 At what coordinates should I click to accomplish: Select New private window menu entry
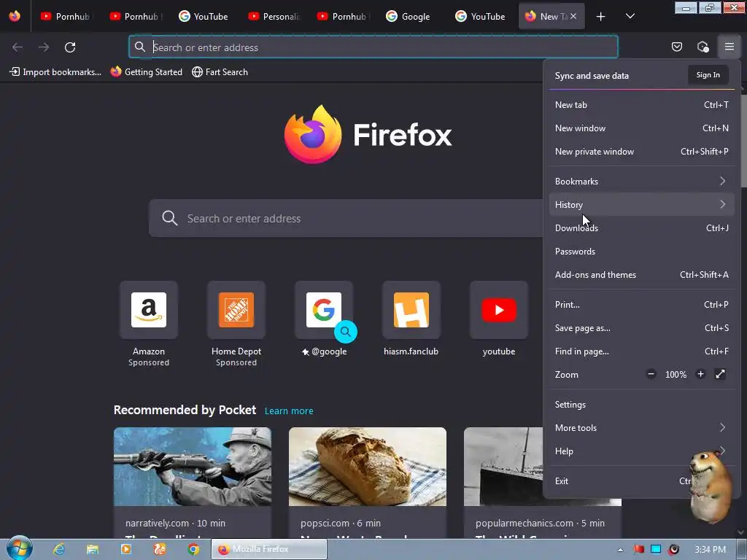(641, 152)
